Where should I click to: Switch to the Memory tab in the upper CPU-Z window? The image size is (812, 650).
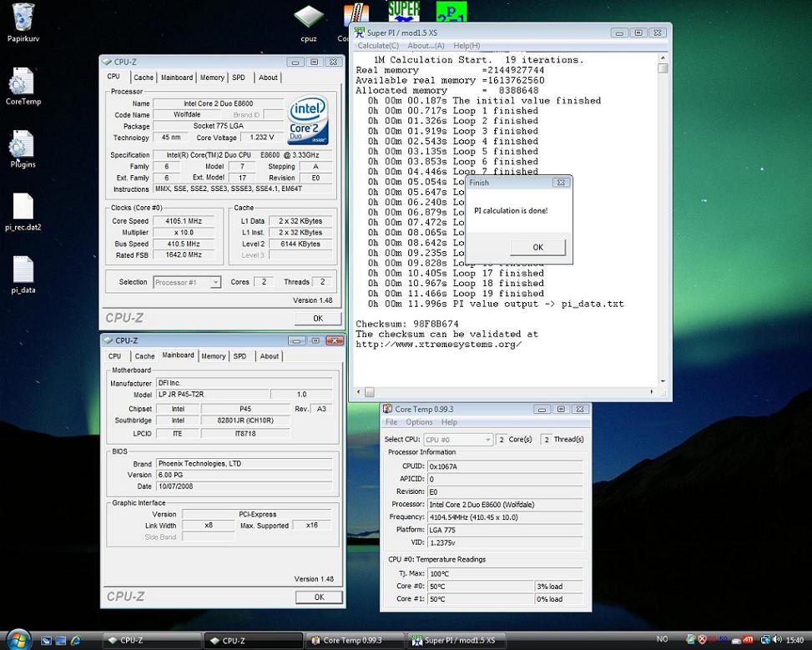[x=212, y=77]
